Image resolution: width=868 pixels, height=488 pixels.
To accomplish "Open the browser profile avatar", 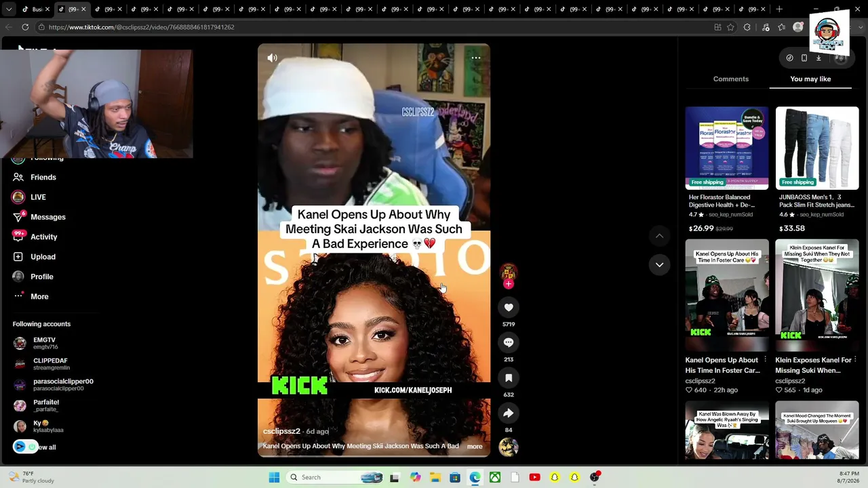I will coord(798,27).
